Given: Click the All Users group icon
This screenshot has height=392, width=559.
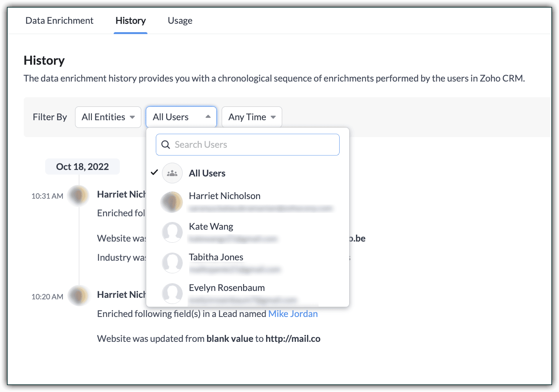Looking at the screenshot, I should pyautogui.click(x=172, y=173).
